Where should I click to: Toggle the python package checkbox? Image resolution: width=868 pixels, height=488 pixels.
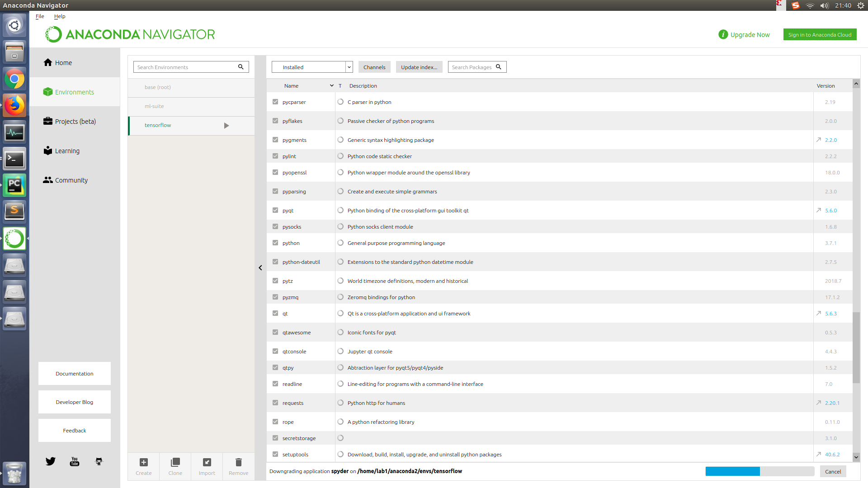[x=275, y=243]
